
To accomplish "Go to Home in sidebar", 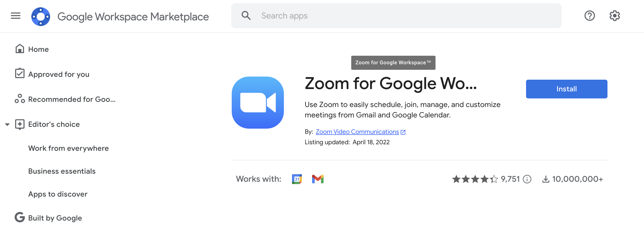I will (38, 49).
